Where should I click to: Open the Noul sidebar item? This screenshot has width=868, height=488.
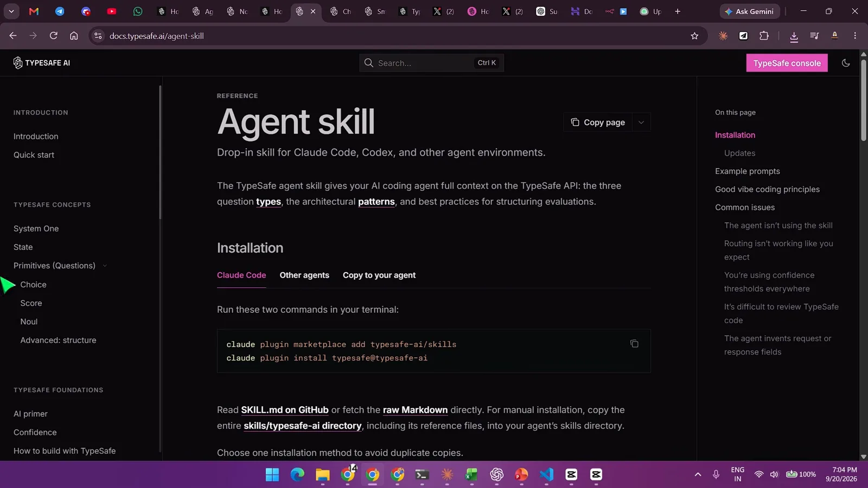click(29, 322)
